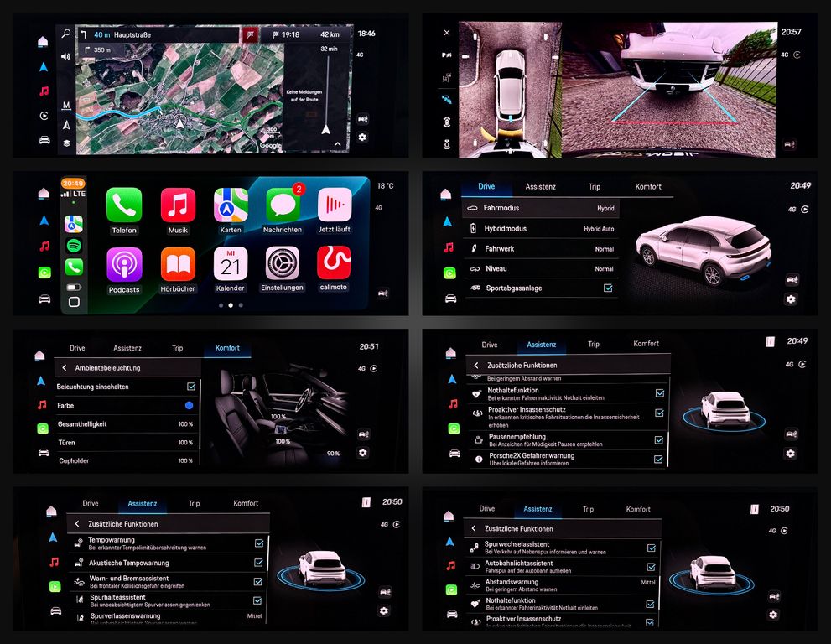The height and width of the screenshot is (644, 831).
Task: Tap the info icon on the Porsche2X Gefahrenwarnung screen
Action: pyautogui.click(x=770, y=342)
